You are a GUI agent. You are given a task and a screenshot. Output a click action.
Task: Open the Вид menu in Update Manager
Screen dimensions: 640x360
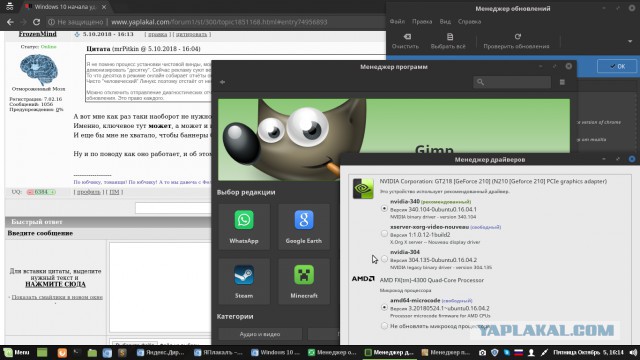(x=445, y=22)
